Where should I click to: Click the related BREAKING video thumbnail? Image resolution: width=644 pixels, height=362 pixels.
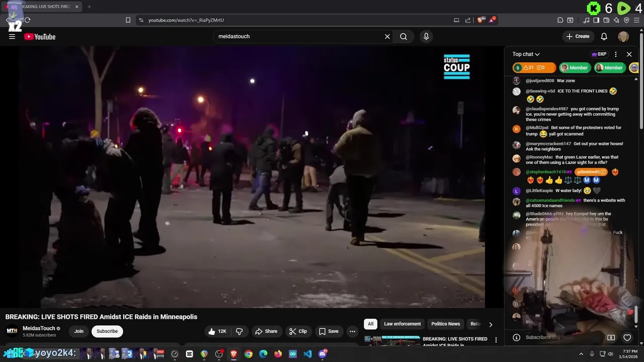(392, 341)
